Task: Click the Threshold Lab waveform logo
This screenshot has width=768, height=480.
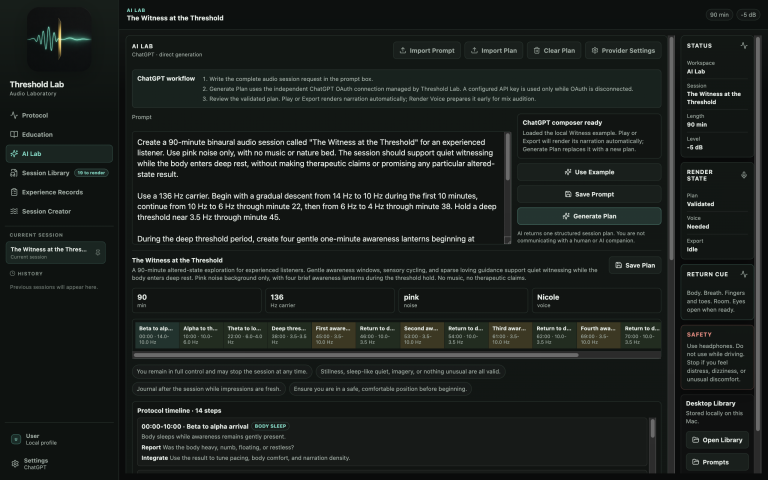Action: pos(59,39)
